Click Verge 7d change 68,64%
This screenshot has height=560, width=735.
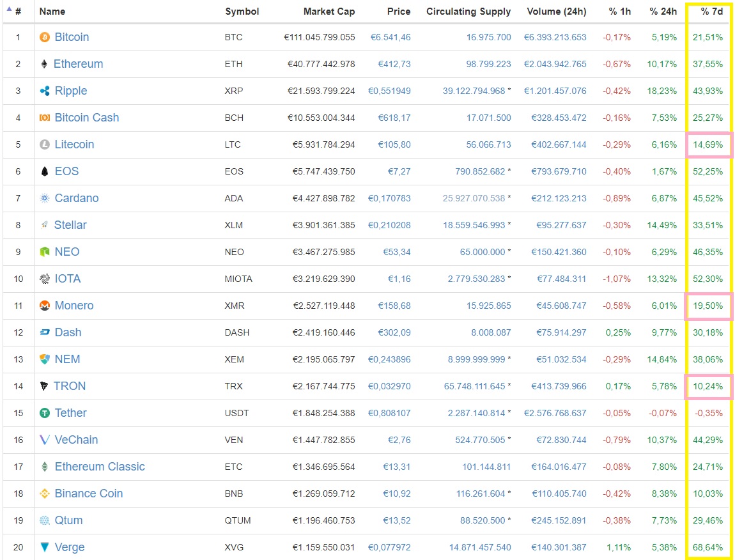708,547
